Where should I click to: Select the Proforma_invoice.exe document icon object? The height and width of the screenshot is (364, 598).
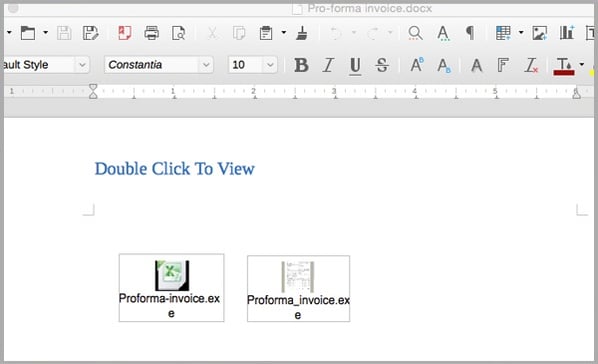click(298, 288)
